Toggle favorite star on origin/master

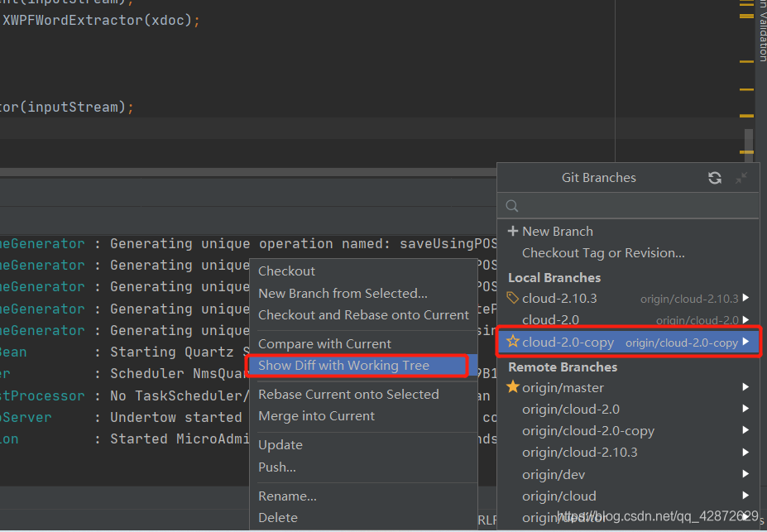[x=513, y=387]
